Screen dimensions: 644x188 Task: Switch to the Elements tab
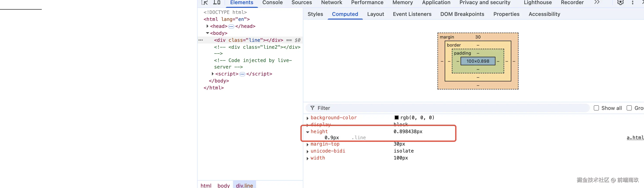pyautogui.click(x=241, y=2)
